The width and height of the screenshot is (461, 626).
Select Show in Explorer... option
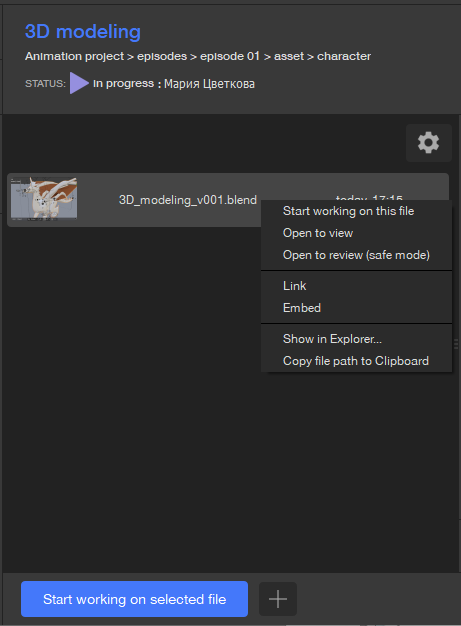point(332,339)
